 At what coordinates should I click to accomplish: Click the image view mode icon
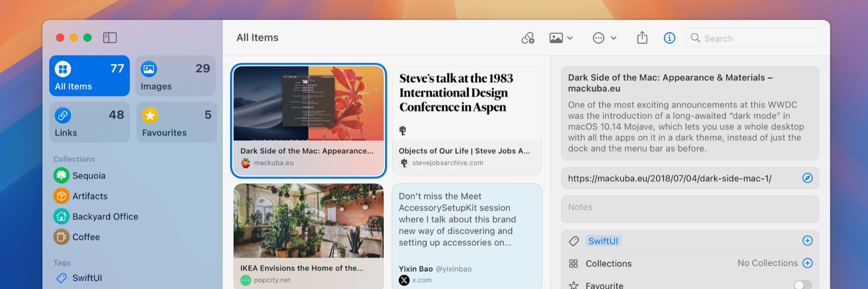pyautogui.click(x=556, y=38)
